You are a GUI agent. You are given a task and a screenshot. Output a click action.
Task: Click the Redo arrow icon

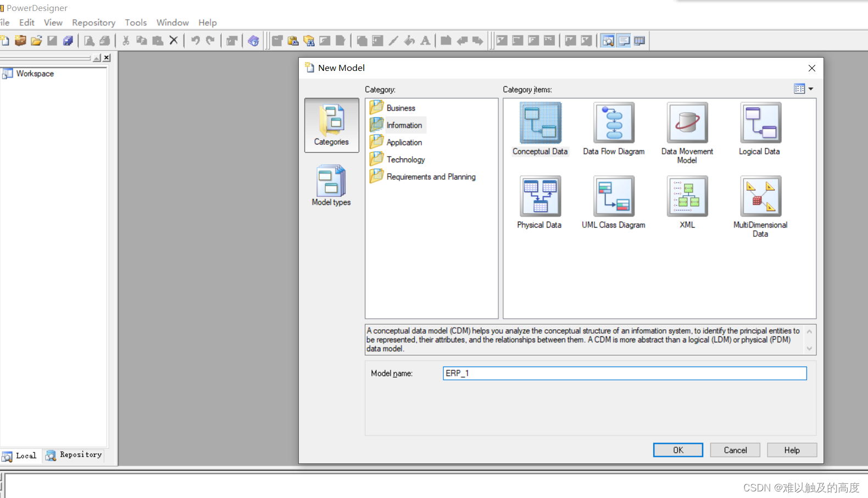tap(210, 41)
